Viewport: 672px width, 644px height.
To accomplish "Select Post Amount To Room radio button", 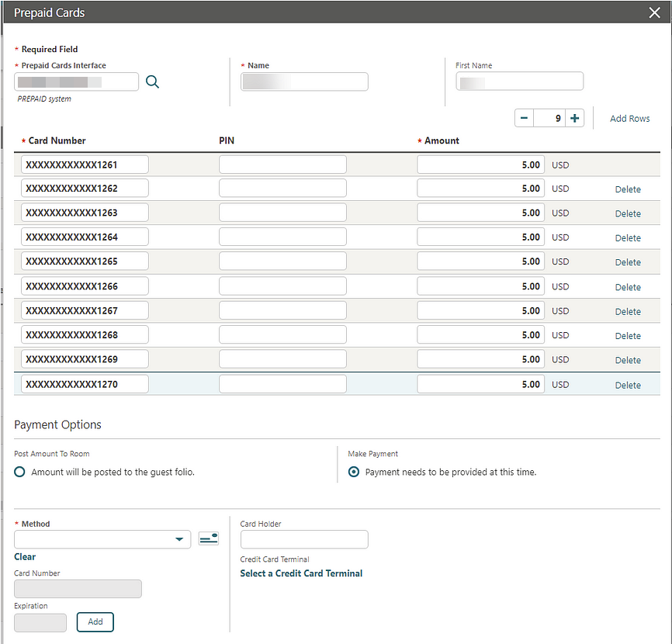I will pos(19,472).
